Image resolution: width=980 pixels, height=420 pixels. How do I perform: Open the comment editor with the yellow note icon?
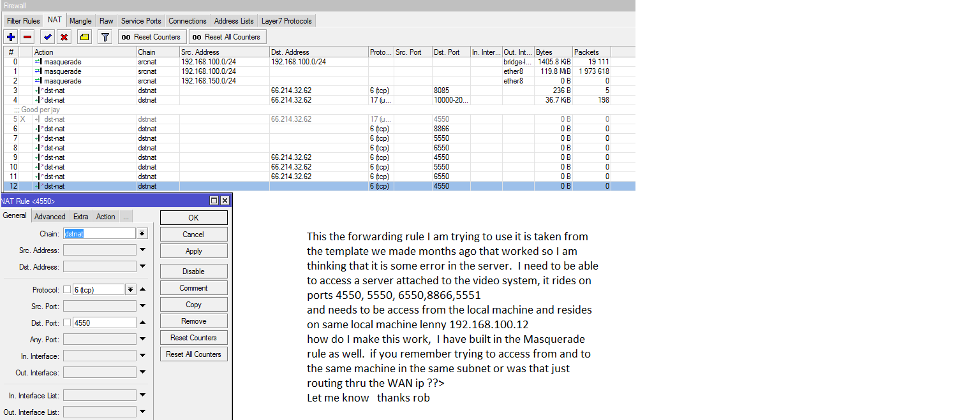click(x=84, y=36)
